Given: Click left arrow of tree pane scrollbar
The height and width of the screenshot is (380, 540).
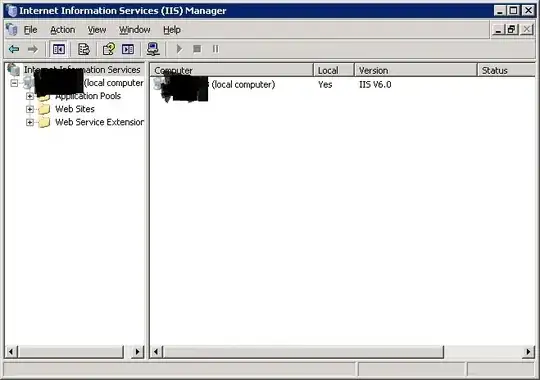Looking at the screenshot, I should point(11,352).
